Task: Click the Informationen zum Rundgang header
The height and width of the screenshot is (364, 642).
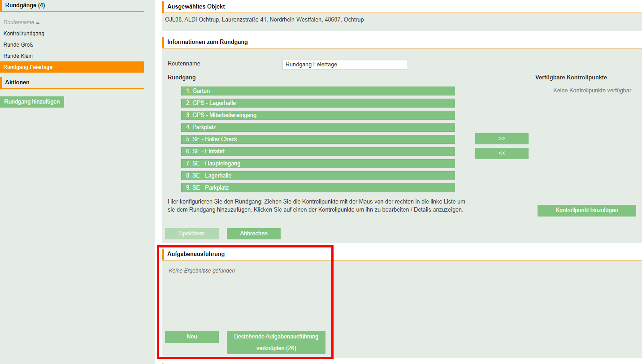Action: point(208,42)
